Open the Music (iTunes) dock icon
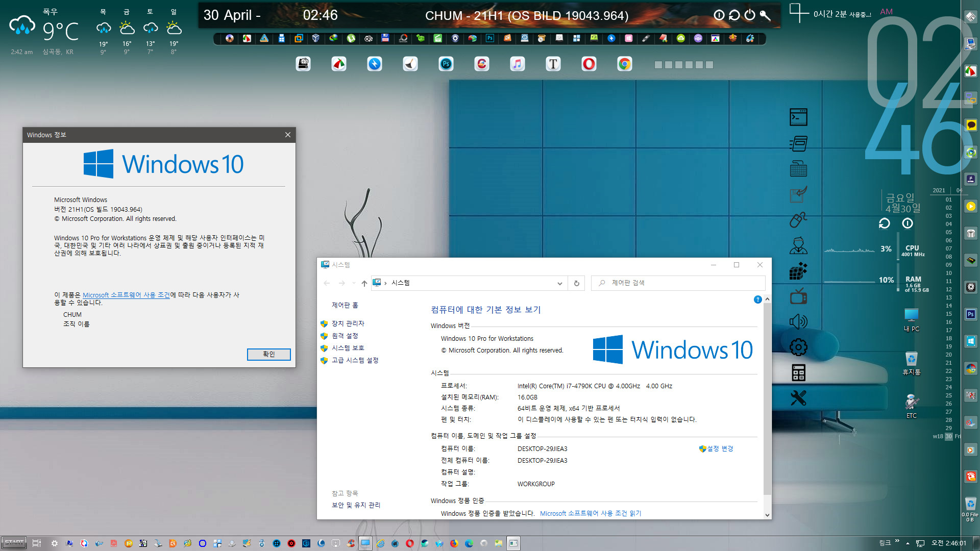Screen dimensions: 980x551 (517, 64)
